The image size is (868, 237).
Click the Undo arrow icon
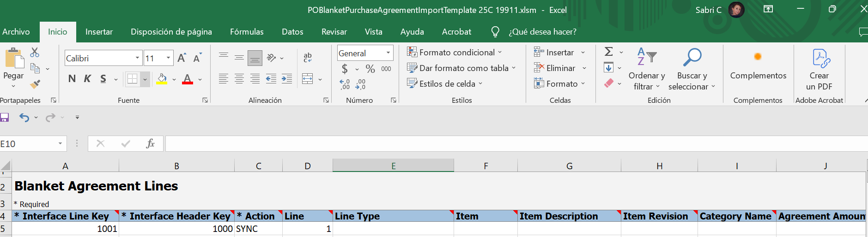[24, 118]
